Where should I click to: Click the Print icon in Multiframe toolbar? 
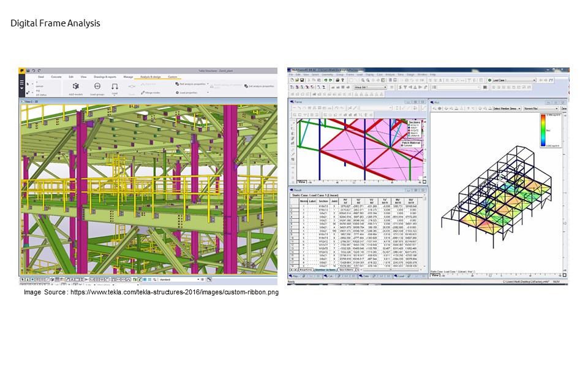pyautogui.click(x=337, y=79)
